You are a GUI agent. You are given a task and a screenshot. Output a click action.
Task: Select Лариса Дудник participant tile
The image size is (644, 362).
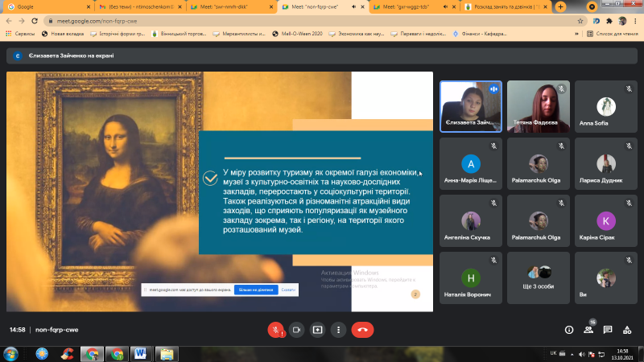(606, 163)
